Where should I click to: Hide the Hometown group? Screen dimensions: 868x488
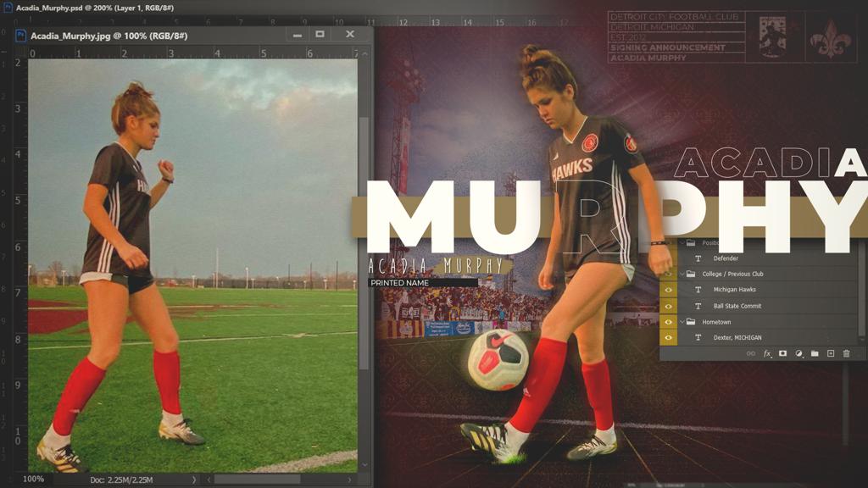(x=668, y=322)
